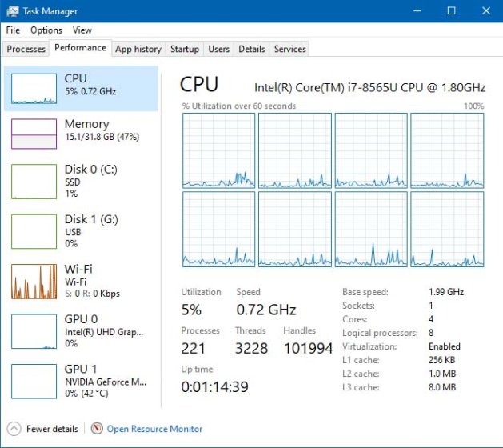Select the CPU mini graph thumbnail
Image resolution: width=503 pixels, height=448 pixels.
click(x=34, y=89)
